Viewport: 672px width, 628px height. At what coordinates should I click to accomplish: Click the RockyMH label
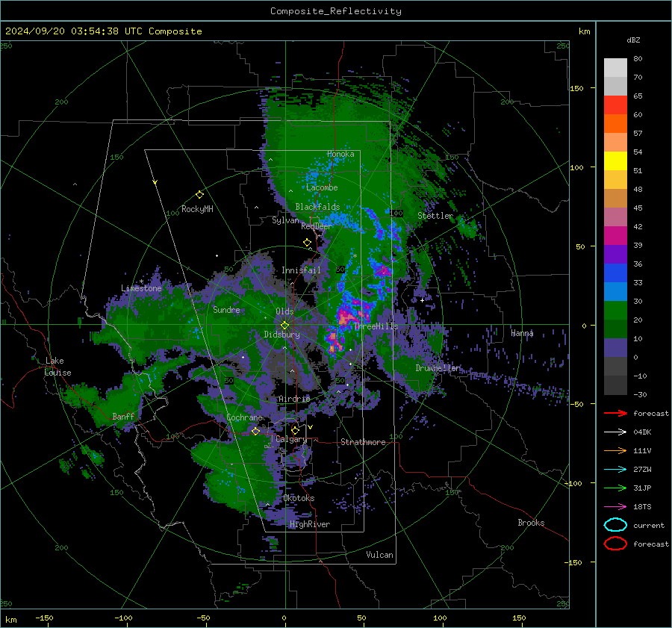click(x=197, y=209)
